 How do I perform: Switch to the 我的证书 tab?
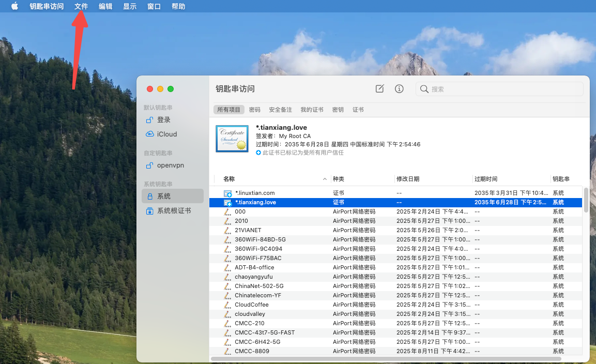[x=312, y=110]
